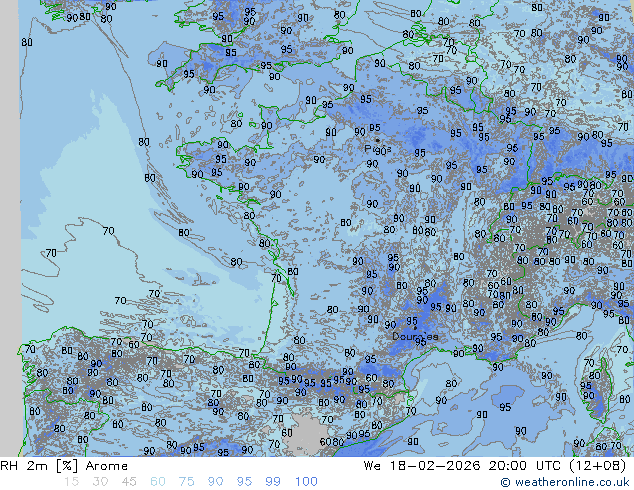The width and height of the screenshot is (634, 490).
Task: Click the 95 value in the bottom legend
Action: tap(245, 482)
